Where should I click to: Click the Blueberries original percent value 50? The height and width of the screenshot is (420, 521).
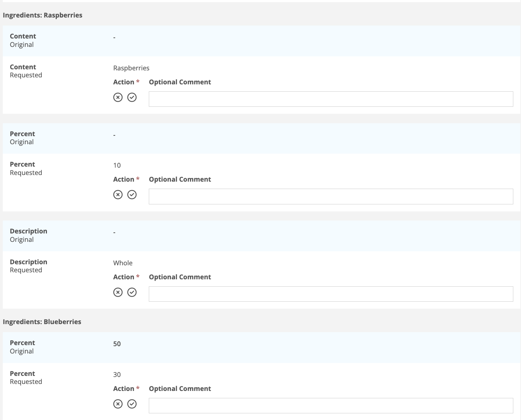(117, 344)
